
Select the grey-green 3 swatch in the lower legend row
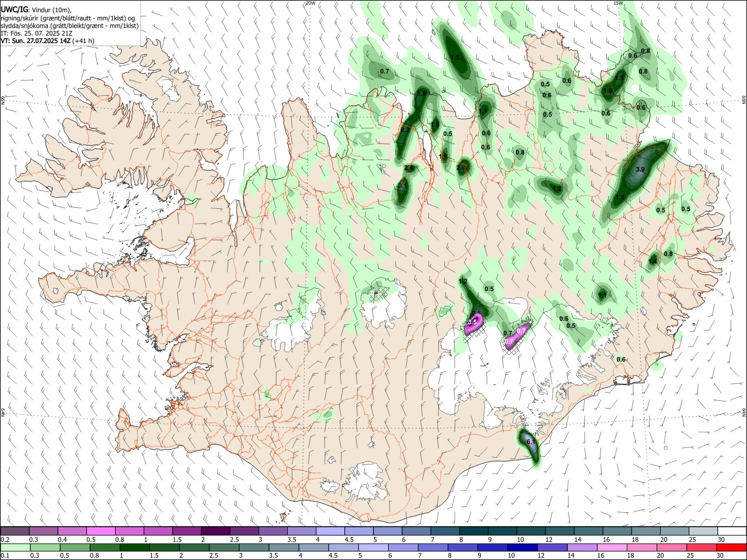coord(253,548)
